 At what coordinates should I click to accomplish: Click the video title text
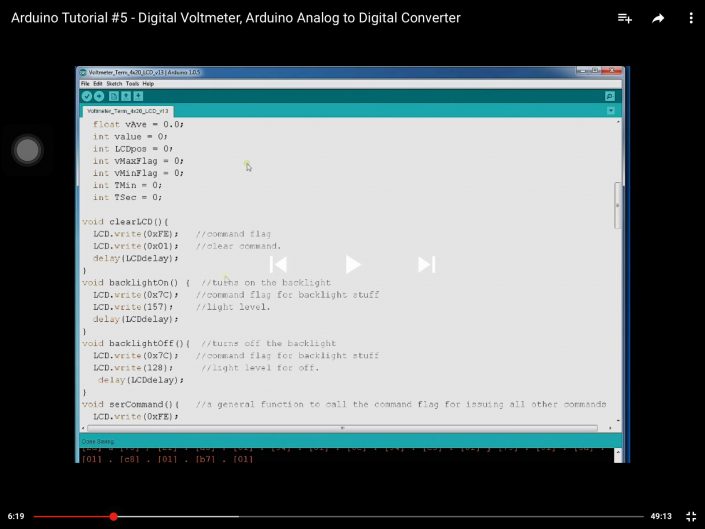click(236, 18)
